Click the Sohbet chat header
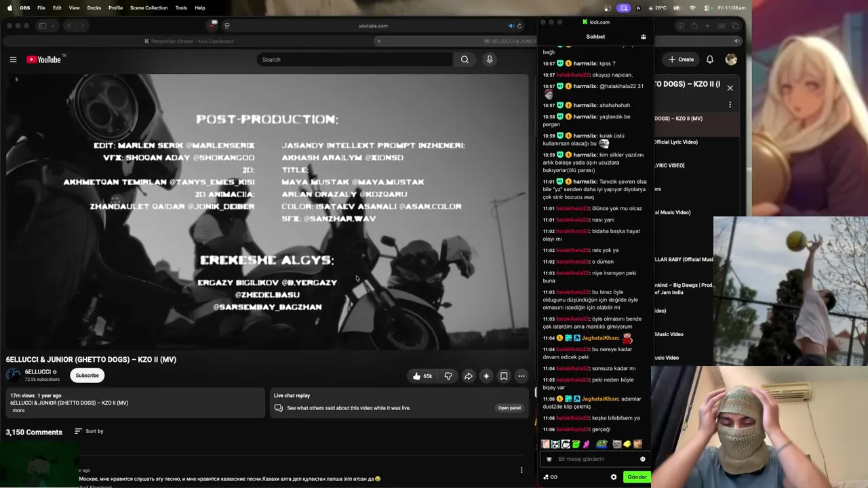Screen dimensions: 868x488 (595, 37)
